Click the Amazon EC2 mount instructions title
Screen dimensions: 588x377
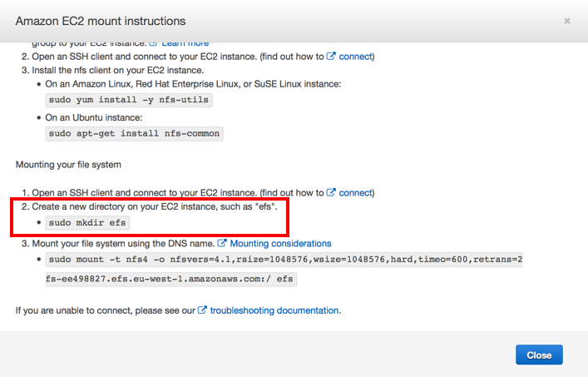point(101,21)
